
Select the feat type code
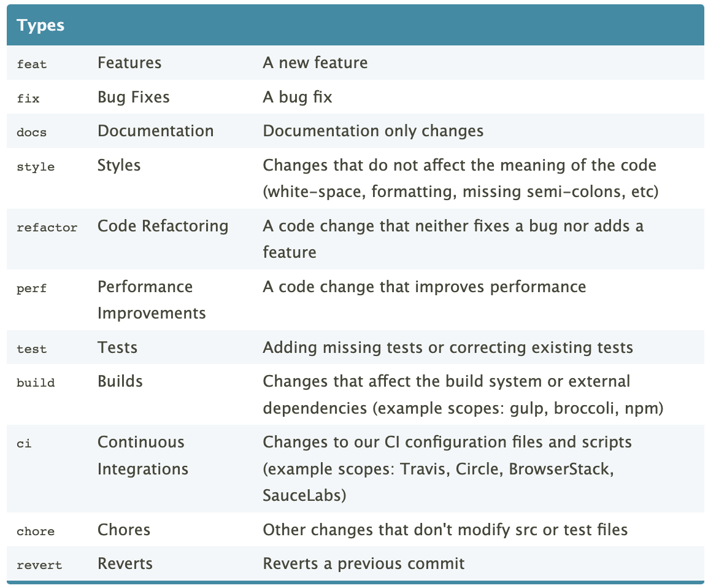click(x=32, y=64)
